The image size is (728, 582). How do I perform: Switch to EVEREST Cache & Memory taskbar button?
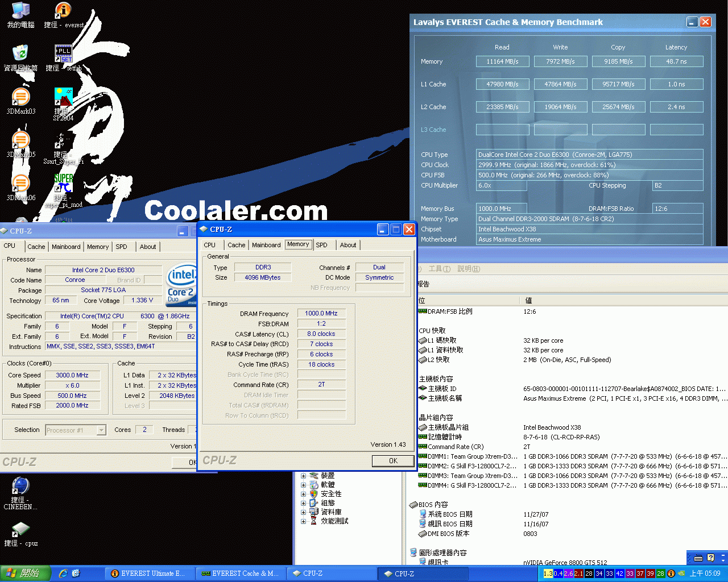241,573
